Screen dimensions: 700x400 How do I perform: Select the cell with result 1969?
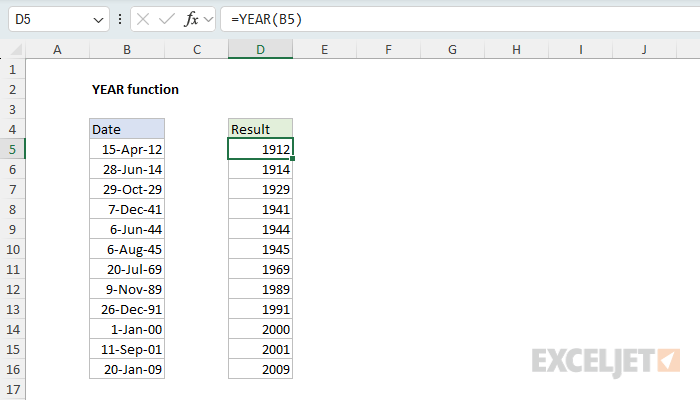(x=260, y=269)
